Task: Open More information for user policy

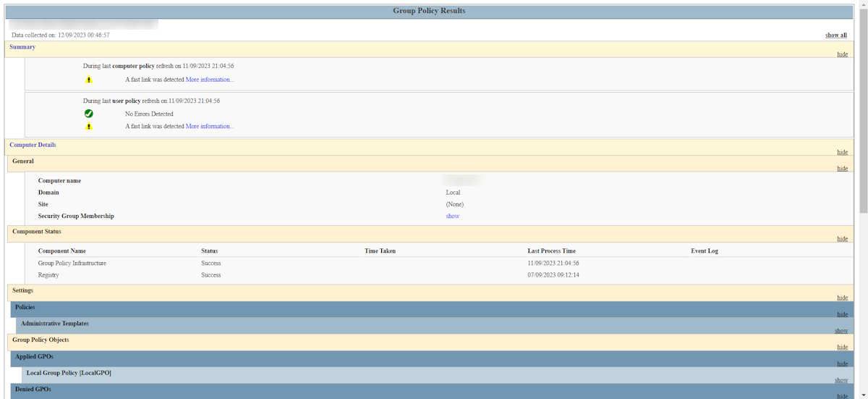Action: [x=209, y=127]
